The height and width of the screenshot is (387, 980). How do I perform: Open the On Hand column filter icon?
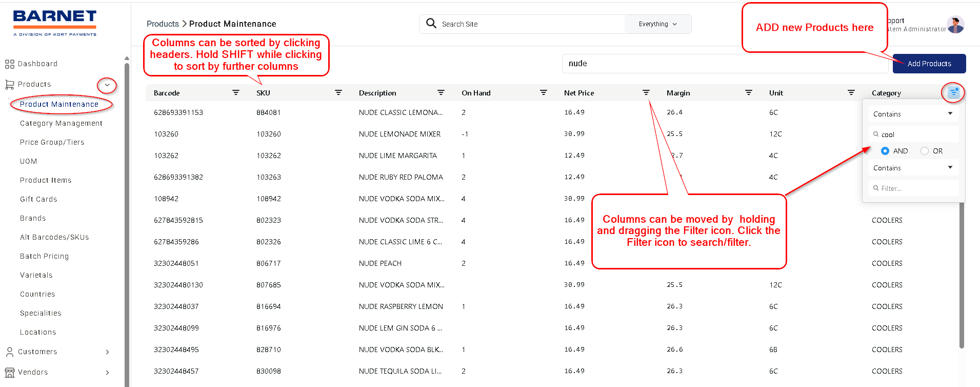click(544, 92)
